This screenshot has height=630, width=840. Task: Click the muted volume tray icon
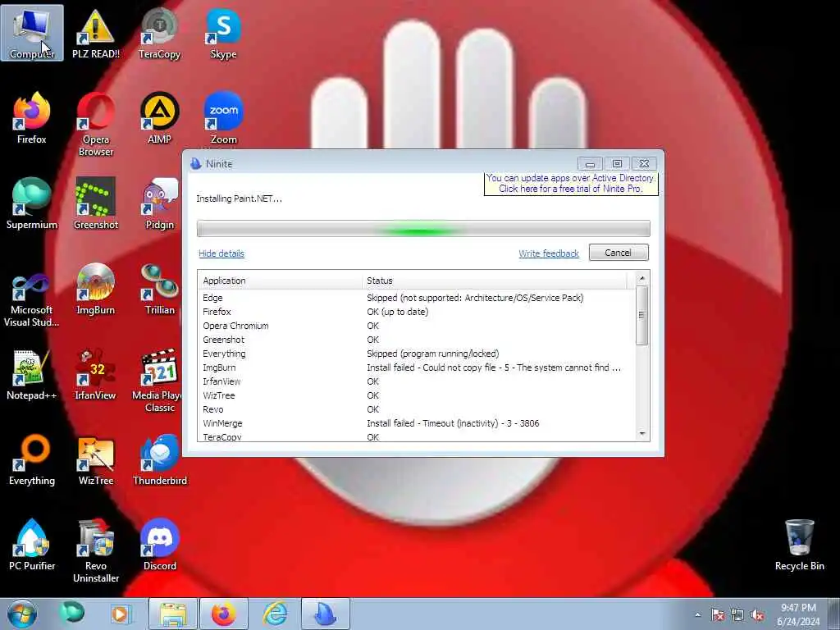click(757, 614)
